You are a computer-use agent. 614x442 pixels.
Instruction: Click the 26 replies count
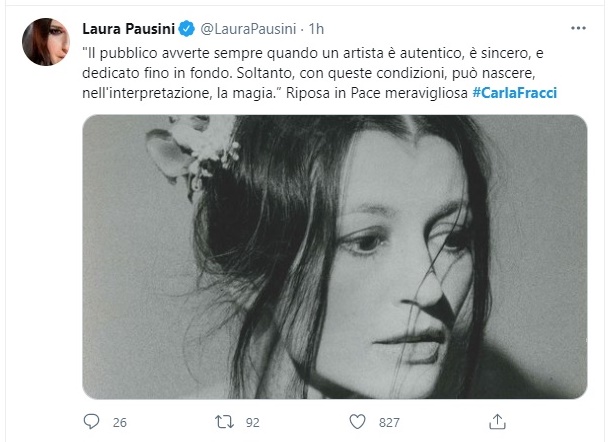(119, 422)
